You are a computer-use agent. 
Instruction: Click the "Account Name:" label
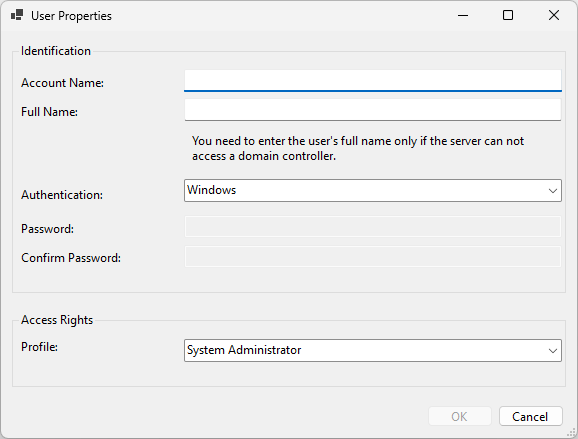(62, 83)
